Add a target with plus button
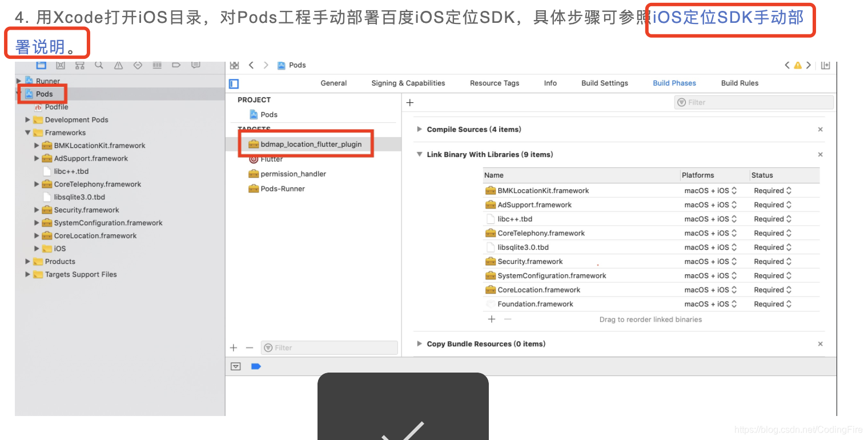Screen dimensions: 868x440 point(233,347)
